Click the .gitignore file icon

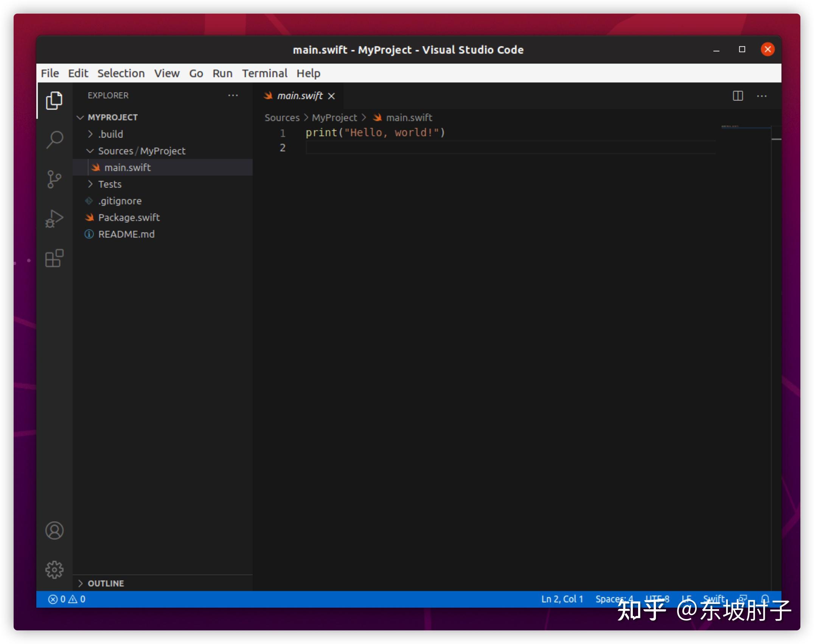(89, 201)
